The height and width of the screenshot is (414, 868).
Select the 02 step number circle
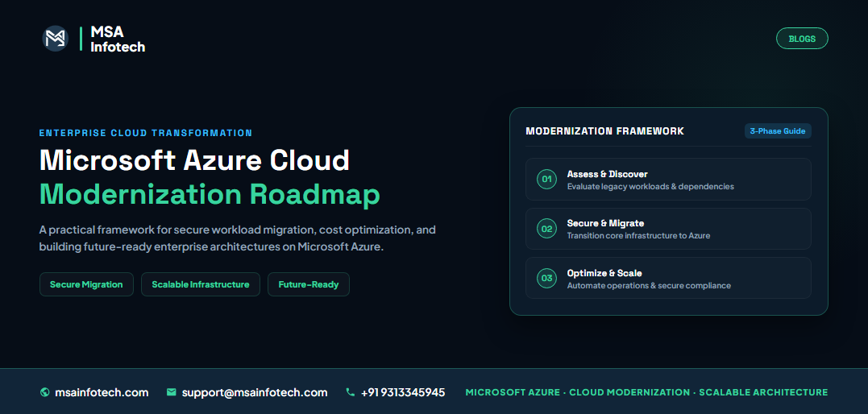tap(546, 229)
